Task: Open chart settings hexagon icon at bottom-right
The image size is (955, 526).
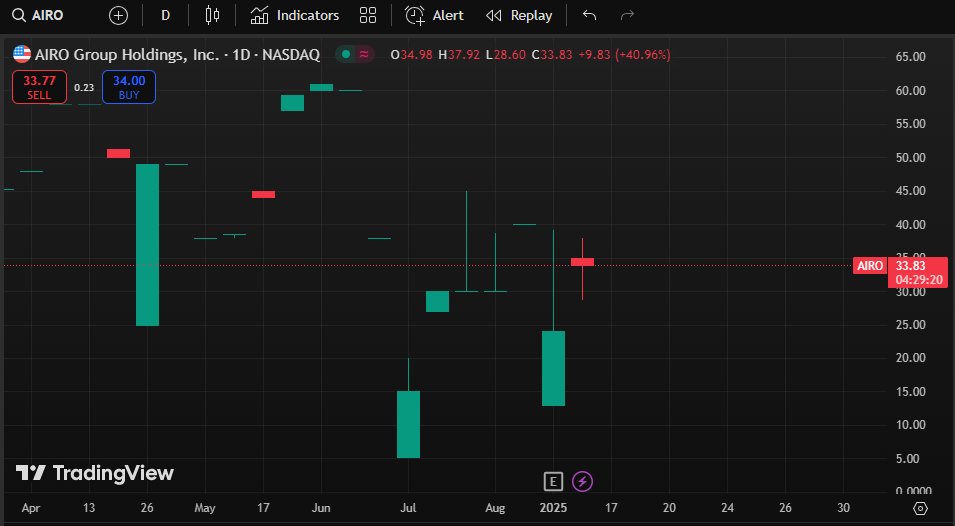Action: [921, 508]
